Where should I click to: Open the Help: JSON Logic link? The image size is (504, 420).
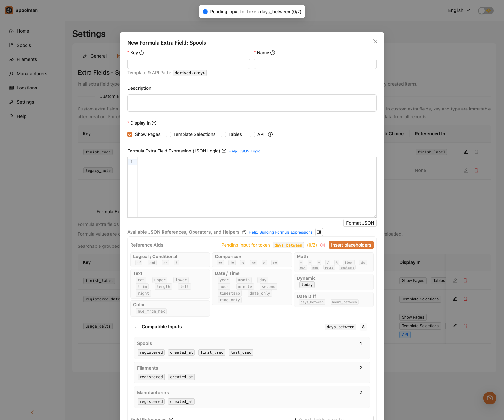pyautogui.click(x=245, y=151)
